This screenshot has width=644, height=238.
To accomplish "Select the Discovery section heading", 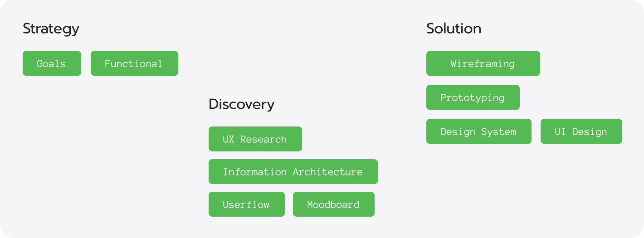I will click(241, 104).
